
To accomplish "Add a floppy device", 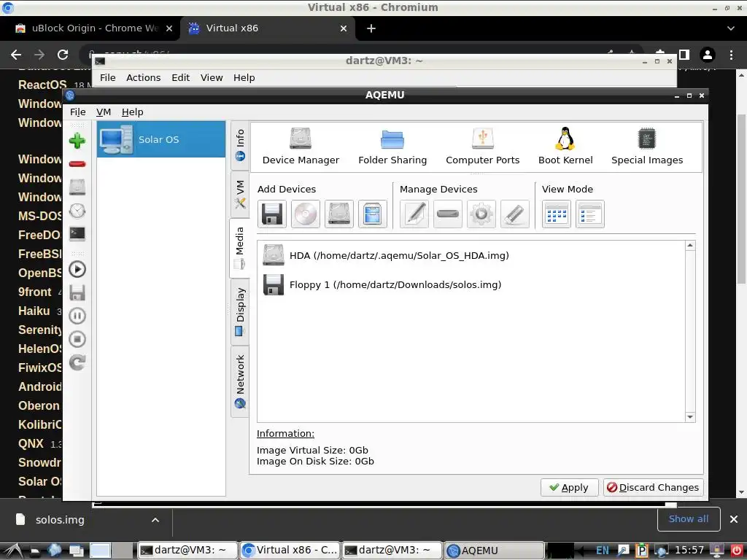I will coord(272,214).
